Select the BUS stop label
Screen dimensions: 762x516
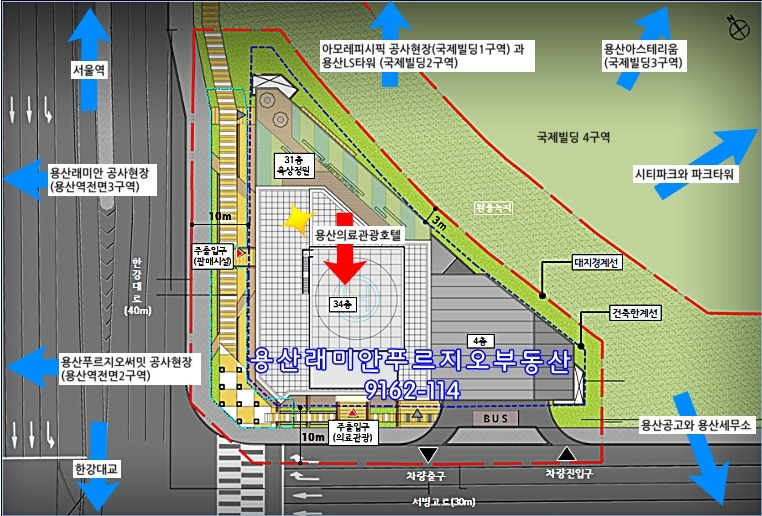tap(498, 419)
